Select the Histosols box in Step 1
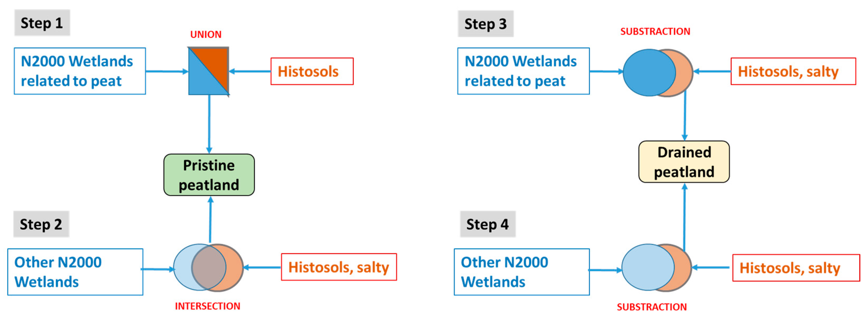The image size is (868, 320). click(x=312, y=71)
